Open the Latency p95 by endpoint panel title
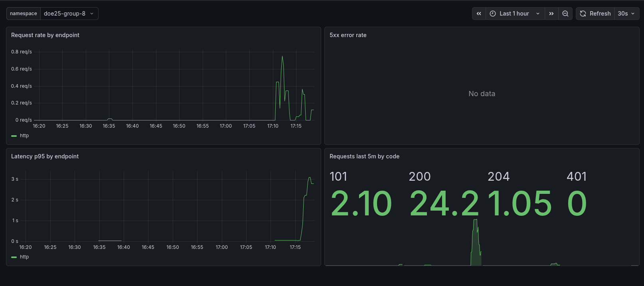The height and width of the screenshot is (286, 644). (45, 156)
